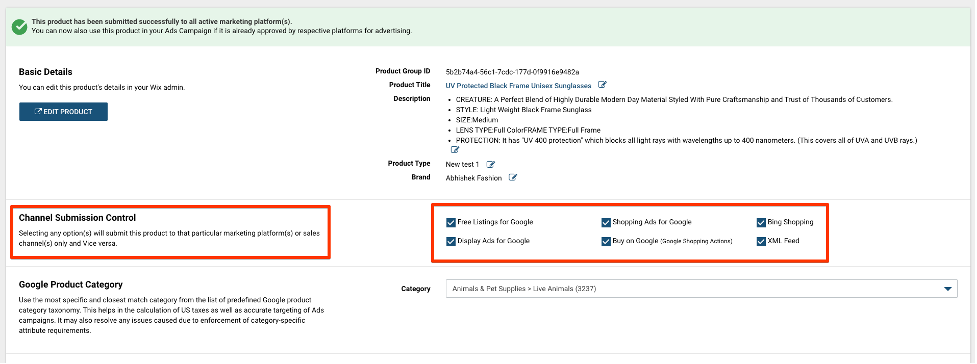Click the Google Product Category heading
The height and width of the screenshot is (364, 977).
coord(70,285)
